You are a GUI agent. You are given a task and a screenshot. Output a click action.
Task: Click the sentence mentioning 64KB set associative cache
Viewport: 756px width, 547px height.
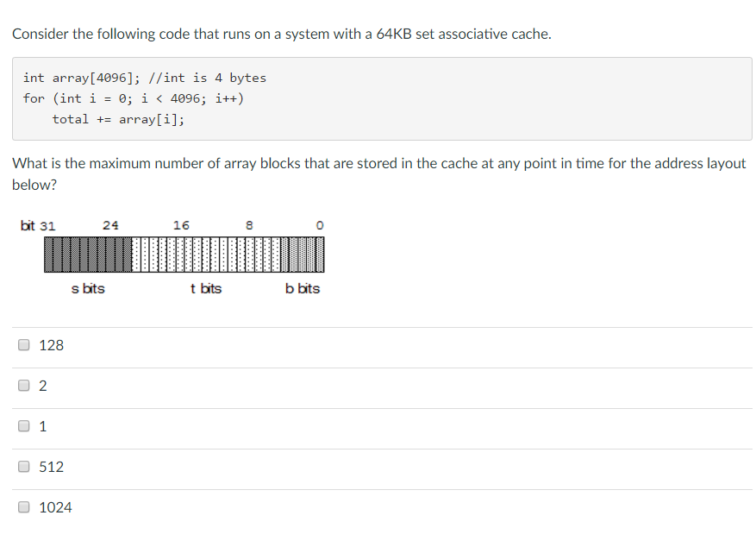[284, 34]
